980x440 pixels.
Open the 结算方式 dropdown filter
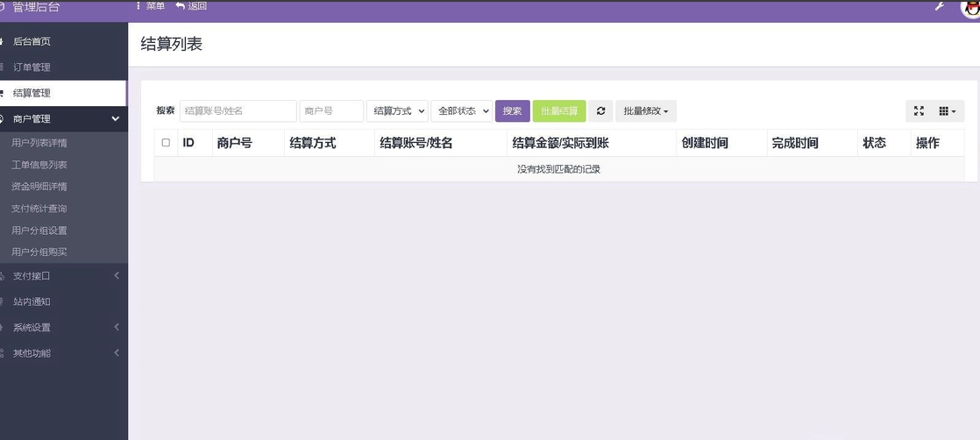[x=397, y=111]
